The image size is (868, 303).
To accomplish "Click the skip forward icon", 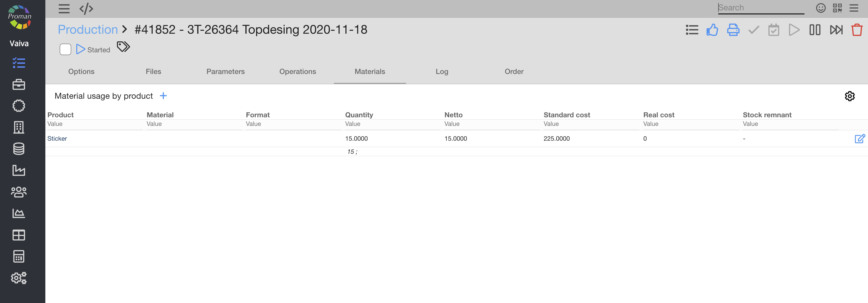I will (x=836, y=30).
